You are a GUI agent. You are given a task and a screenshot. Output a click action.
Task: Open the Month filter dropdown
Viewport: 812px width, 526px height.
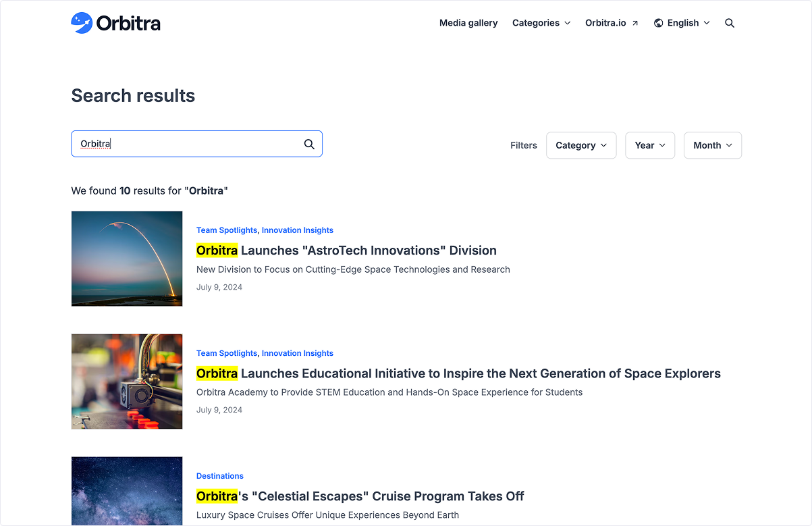pyautogui.click(x=713, y=145)
